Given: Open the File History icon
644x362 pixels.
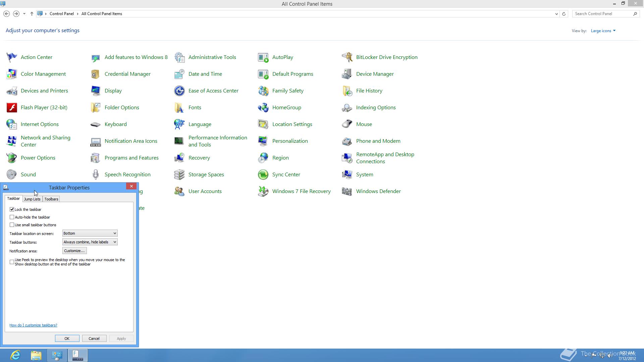Looking at the screenshot, I should (x=347, y=91).
